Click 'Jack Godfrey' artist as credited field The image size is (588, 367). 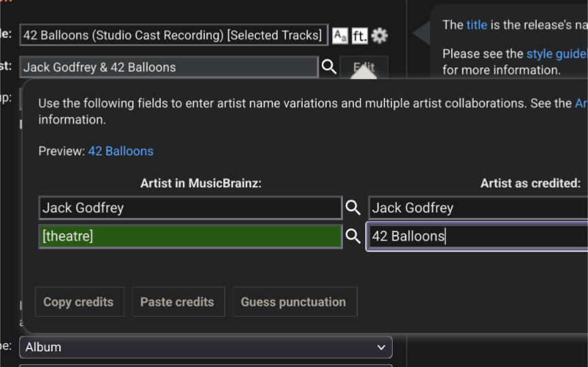478,208
